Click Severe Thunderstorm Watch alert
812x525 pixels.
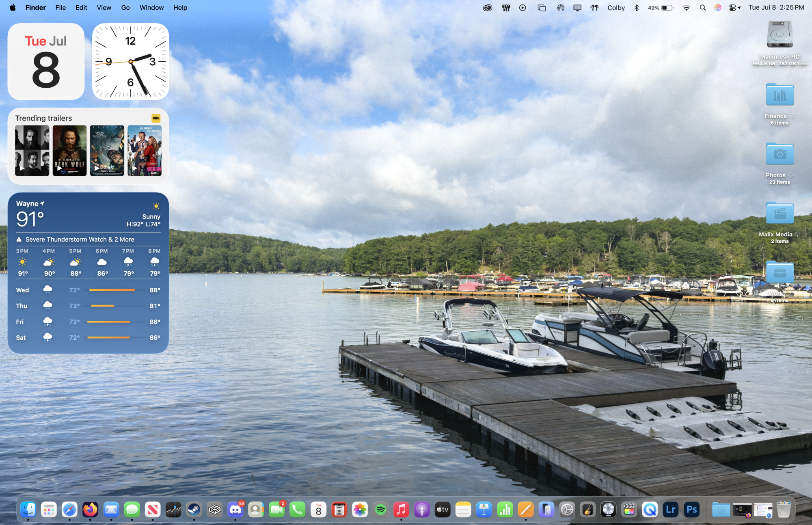click(80, 240)
